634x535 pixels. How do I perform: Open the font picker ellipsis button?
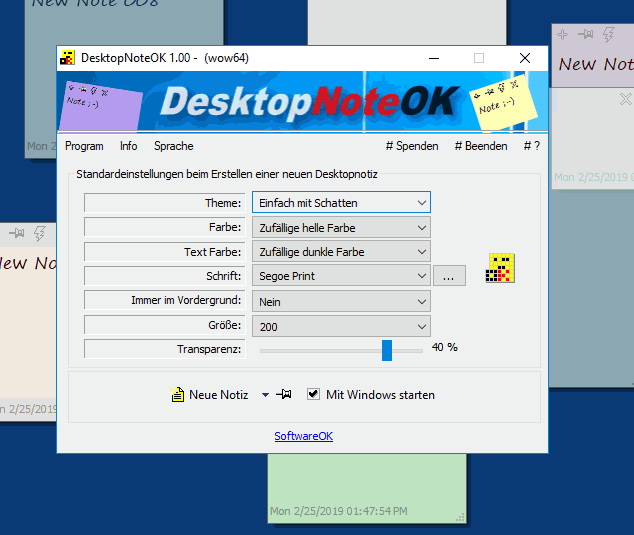[x=449, y=276]
